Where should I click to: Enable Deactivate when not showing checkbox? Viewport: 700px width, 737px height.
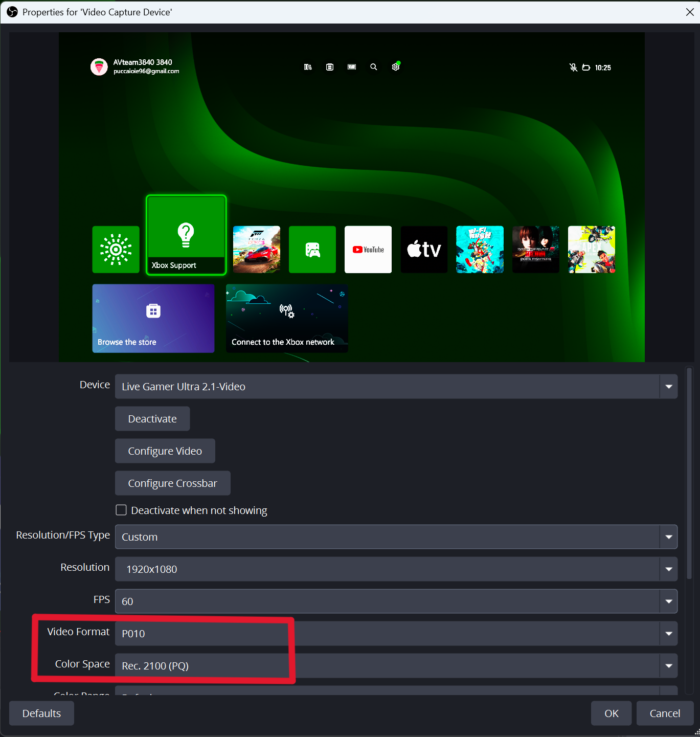[x=121, y=510]
